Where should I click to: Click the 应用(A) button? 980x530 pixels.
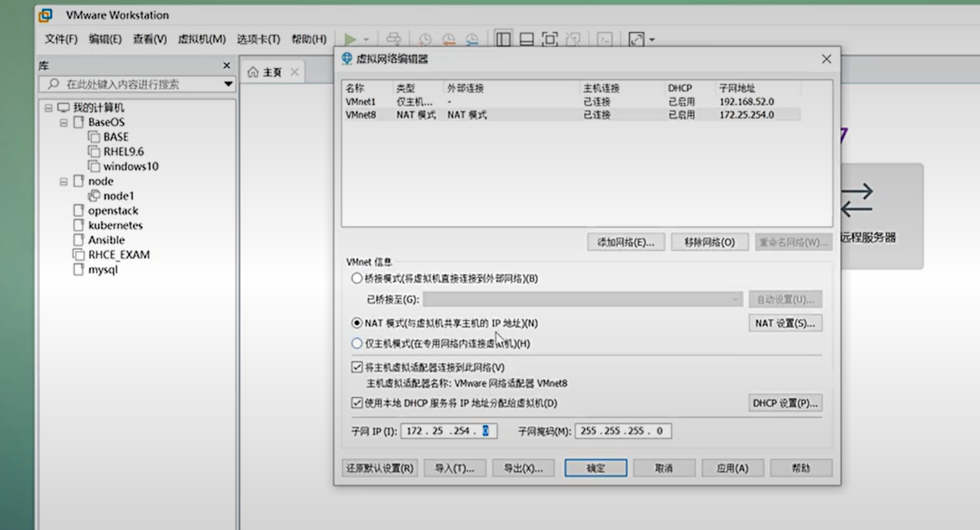click(732, 468)
